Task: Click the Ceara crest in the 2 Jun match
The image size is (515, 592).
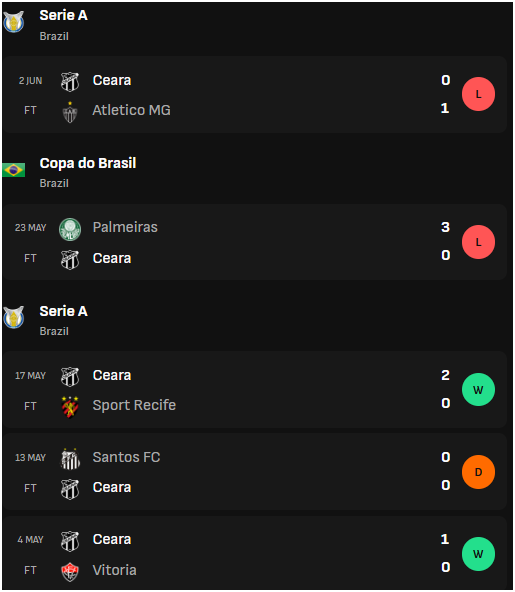Action: (x=70, y=82)
